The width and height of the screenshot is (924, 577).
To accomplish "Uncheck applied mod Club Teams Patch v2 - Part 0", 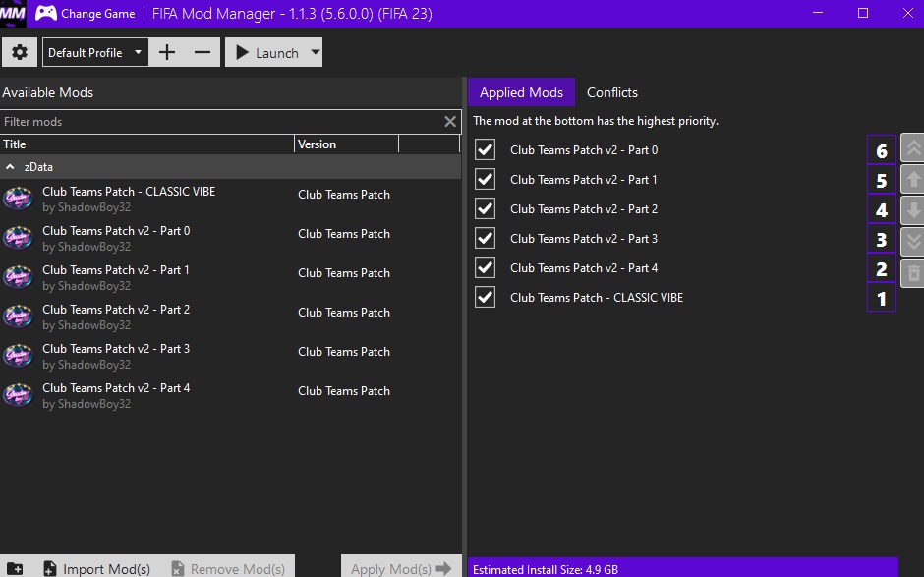I will pyautogui.click(x=485, y=149).
